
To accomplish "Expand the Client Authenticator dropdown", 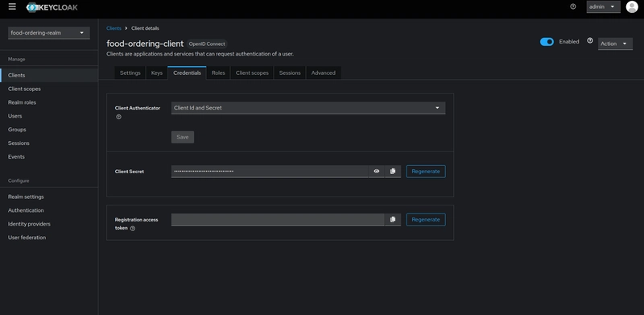I will click(x=308, y=108).
